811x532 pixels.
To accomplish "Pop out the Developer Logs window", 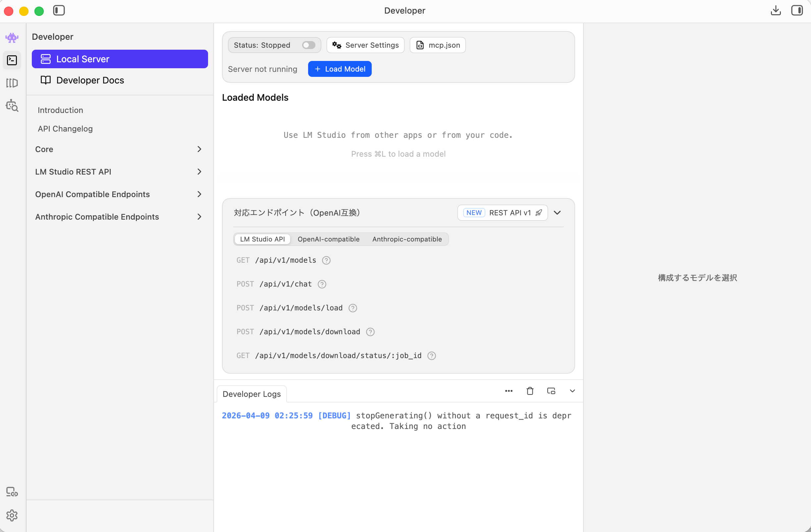I will tap(551, 391).
